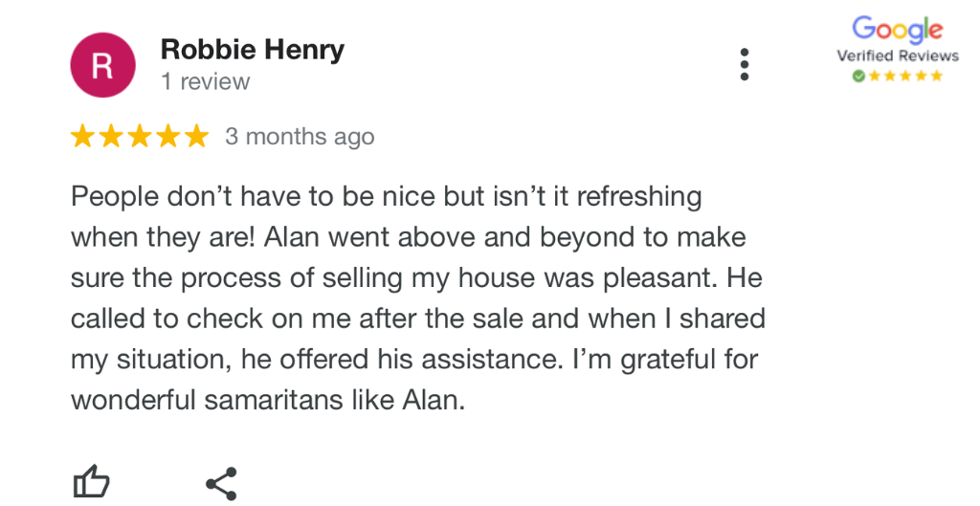Click the "3 months ago" timestamp
The image size is (980, 506).
[300, 137]
